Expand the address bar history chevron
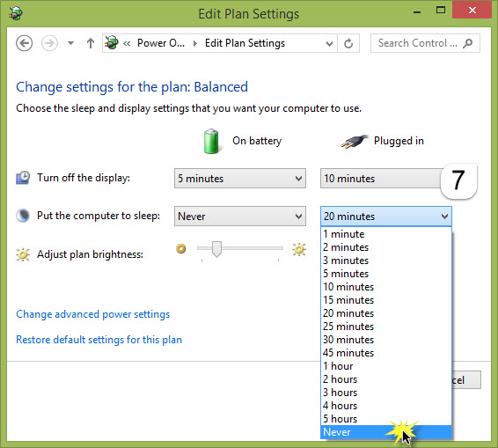This screenshot has width=498, height=448. (x=329, y=43)
